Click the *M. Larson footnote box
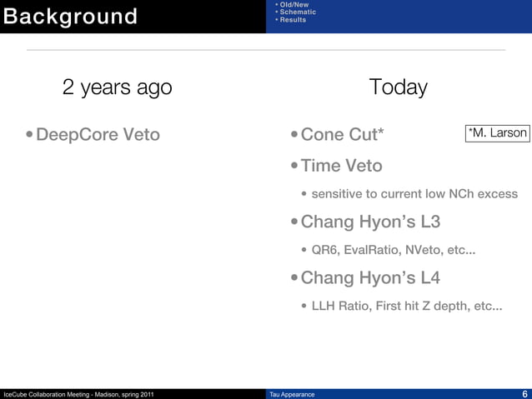The height and width of the screenshot is (399, 532). point(497,133)
